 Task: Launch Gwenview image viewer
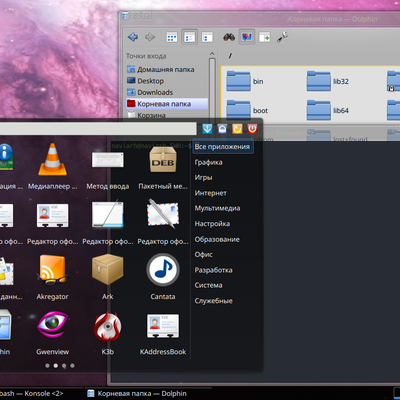coord(52,332)
